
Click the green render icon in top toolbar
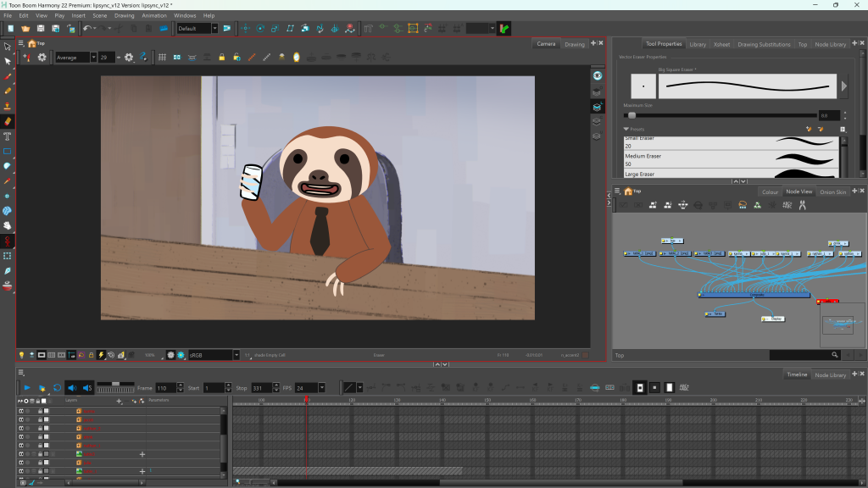(x=504, y=29)
